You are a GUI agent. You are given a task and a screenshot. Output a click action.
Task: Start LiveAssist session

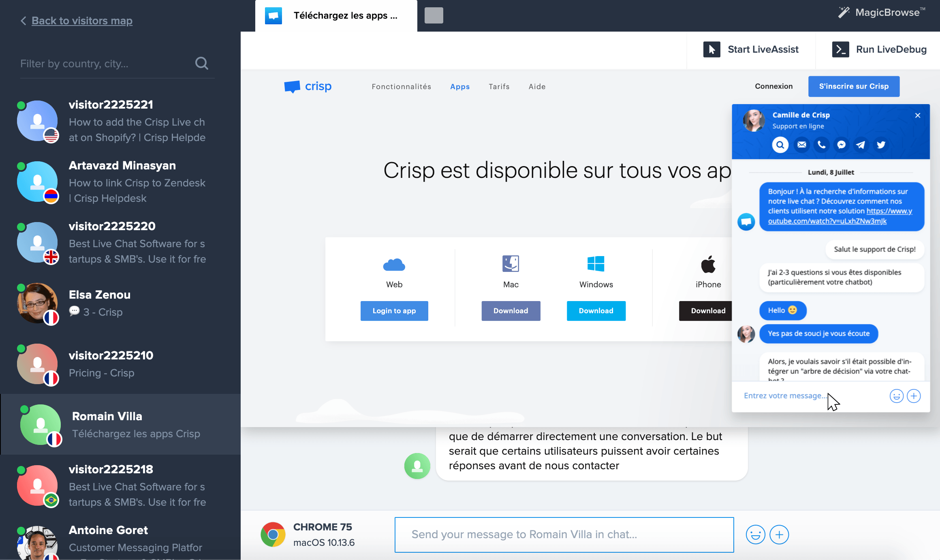click(751, 49)
